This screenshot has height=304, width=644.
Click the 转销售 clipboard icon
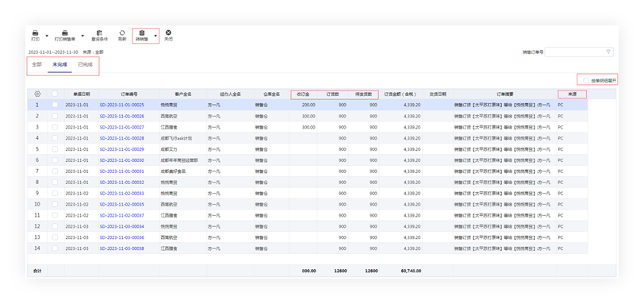(142, 33)
